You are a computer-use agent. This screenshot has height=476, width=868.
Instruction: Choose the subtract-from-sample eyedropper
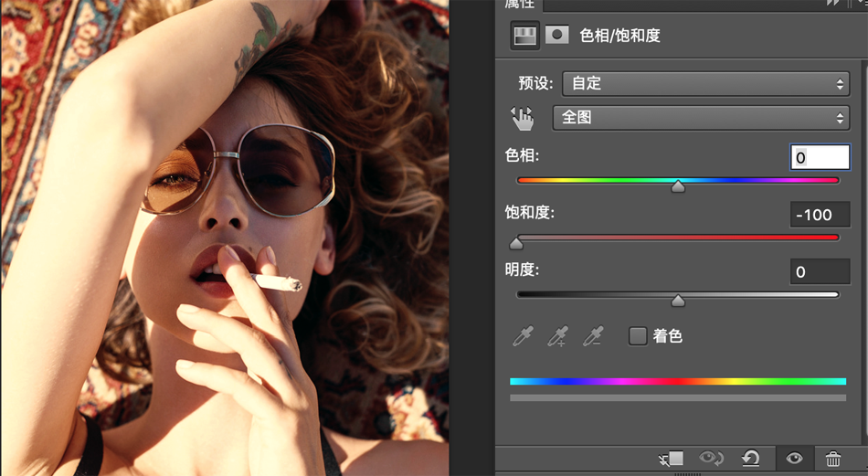tap(594, 336)
